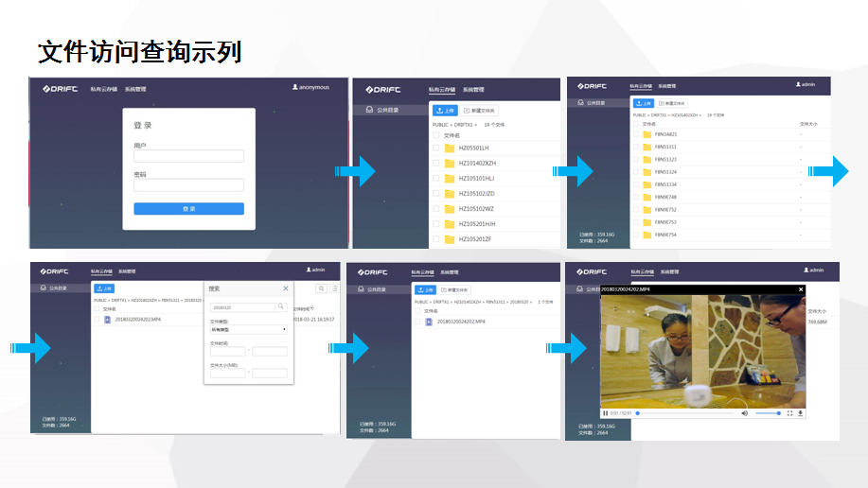Click 新建文件夹 button in 1个文件 screenshot

[454, 290]
